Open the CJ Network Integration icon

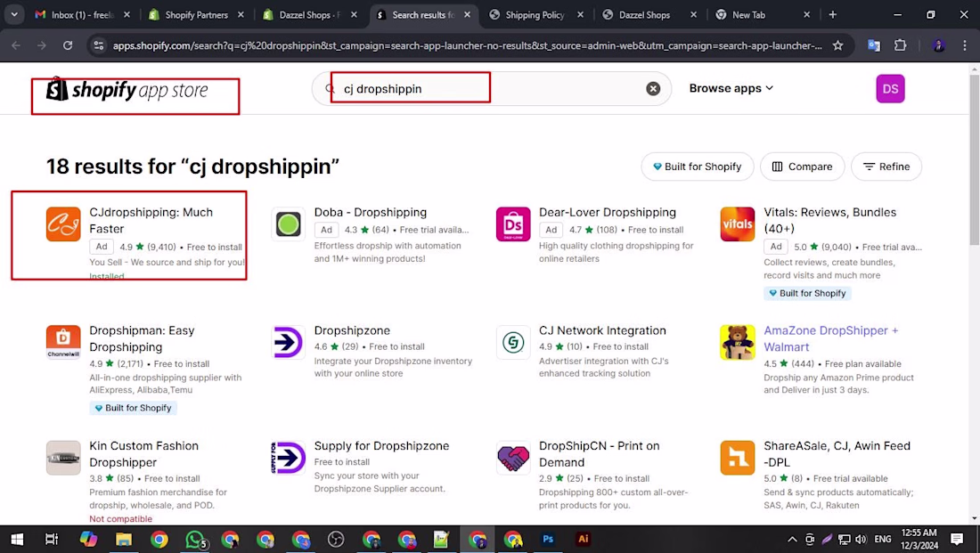[513, 342]
